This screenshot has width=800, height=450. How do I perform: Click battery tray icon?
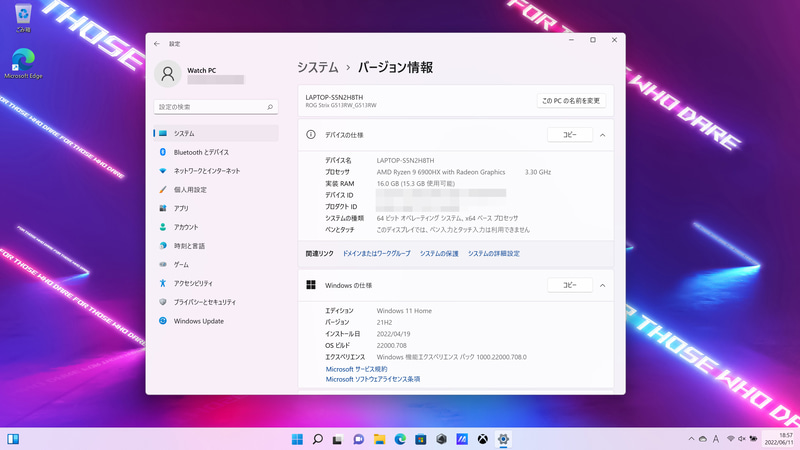coord(753,439)
